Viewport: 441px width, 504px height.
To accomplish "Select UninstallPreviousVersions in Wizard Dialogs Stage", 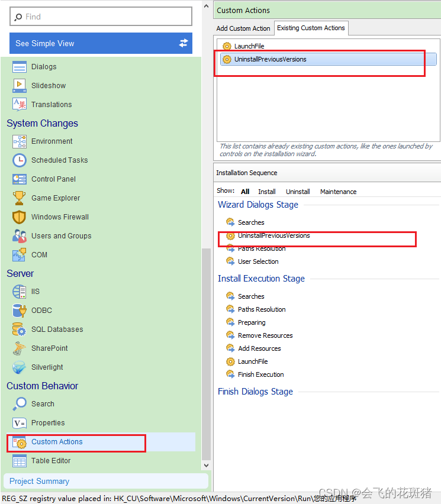I will click(x=273, y=235).
